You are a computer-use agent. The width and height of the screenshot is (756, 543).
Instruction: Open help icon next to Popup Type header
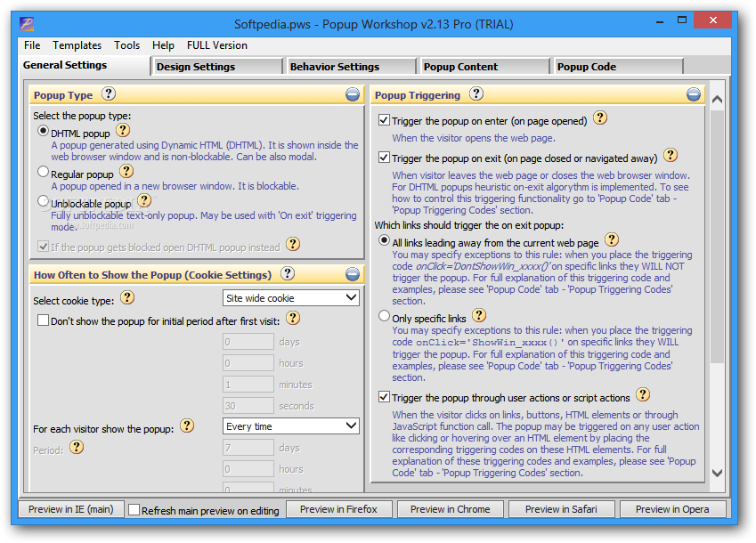coord(109,93)
